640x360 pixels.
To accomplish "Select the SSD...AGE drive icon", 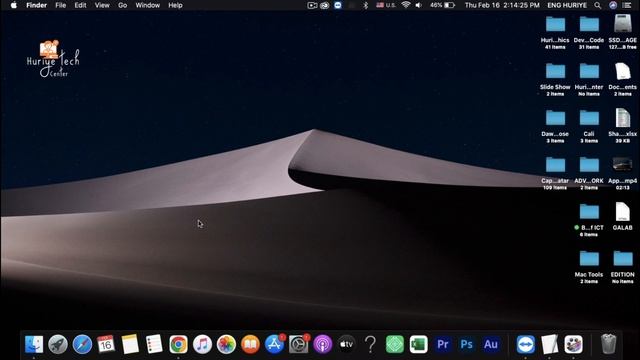I will (x=622, y=24).
